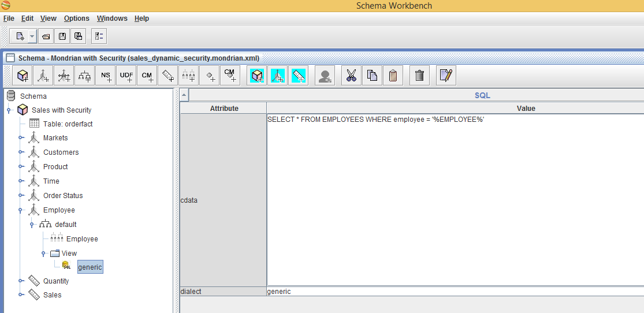
Task: Click the Add Hierarchy toolbar icon
Action: point(84,76)
